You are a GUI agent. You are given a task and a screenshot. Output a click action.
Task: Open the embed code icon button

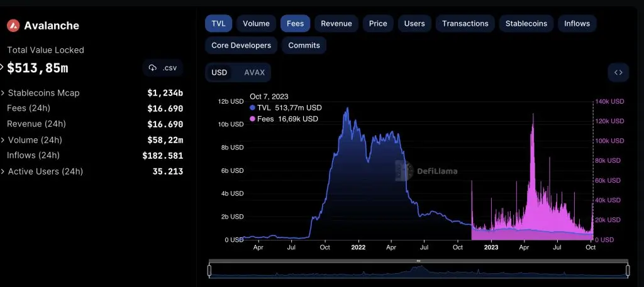(618, 73)
